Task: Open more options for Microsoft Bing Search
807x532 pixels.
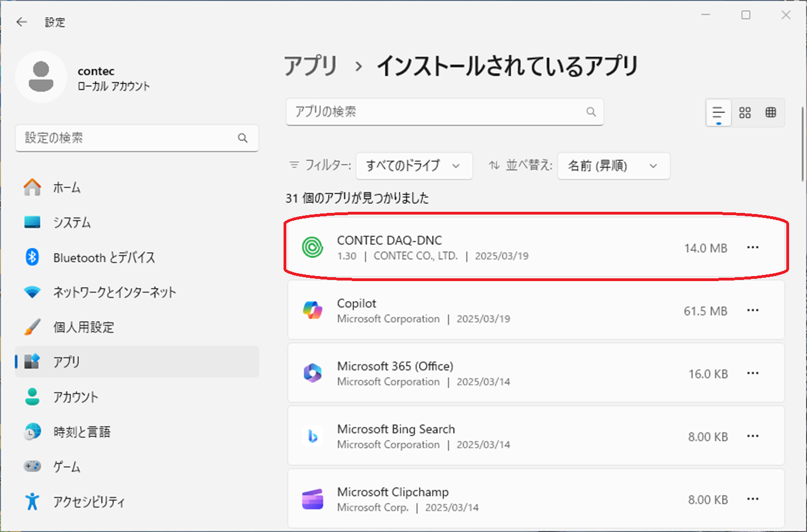Action: coord(753,436)
